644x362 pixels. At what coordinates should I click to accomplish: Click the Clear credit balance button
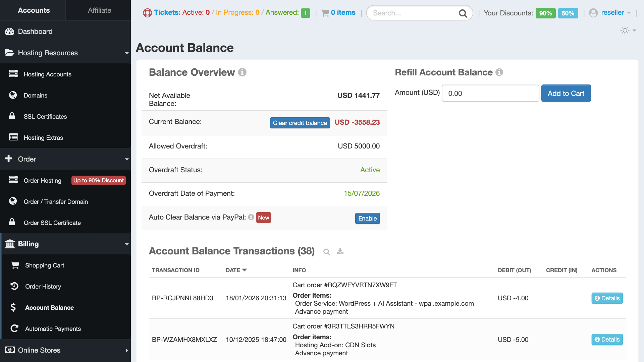click(300, 123)
